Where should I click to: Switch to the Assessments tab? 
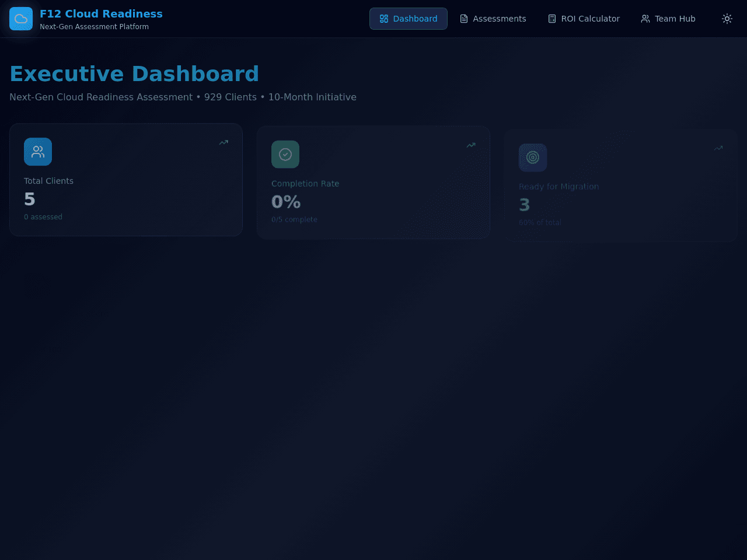coord(493,19)
